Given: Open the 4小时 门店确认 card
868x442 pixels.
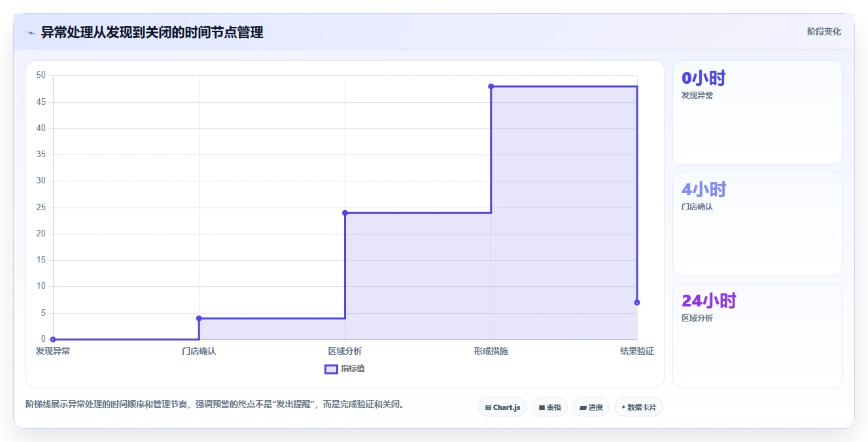Looking at the screenshot, I should click(x=757, y=224).
